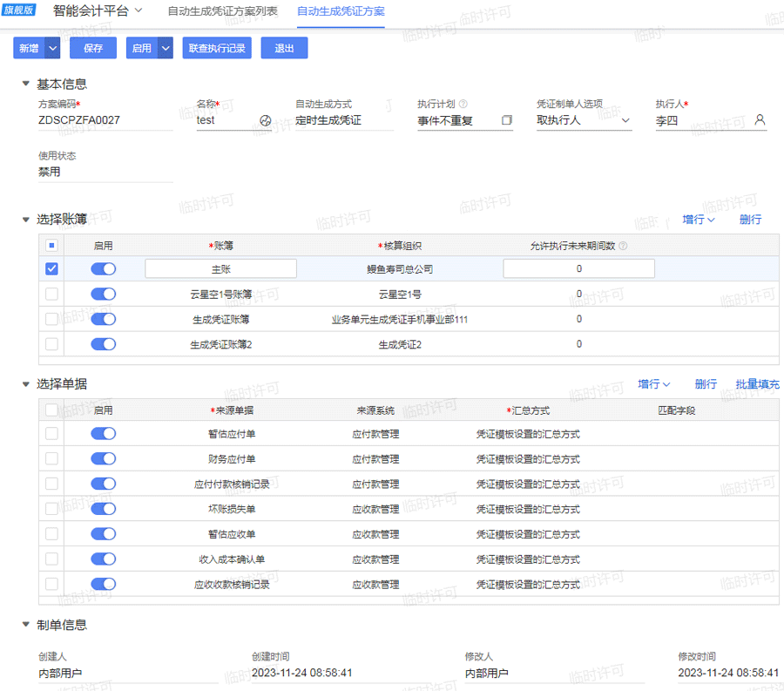Open the 执行计划 date picker icon

508,121
